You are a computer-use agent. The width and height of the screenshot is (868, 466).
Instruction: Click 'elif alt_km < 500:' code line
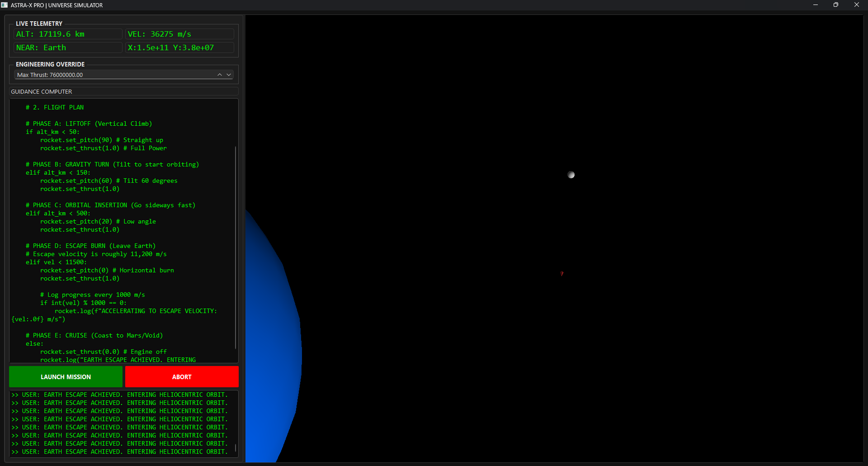[58, 213]
